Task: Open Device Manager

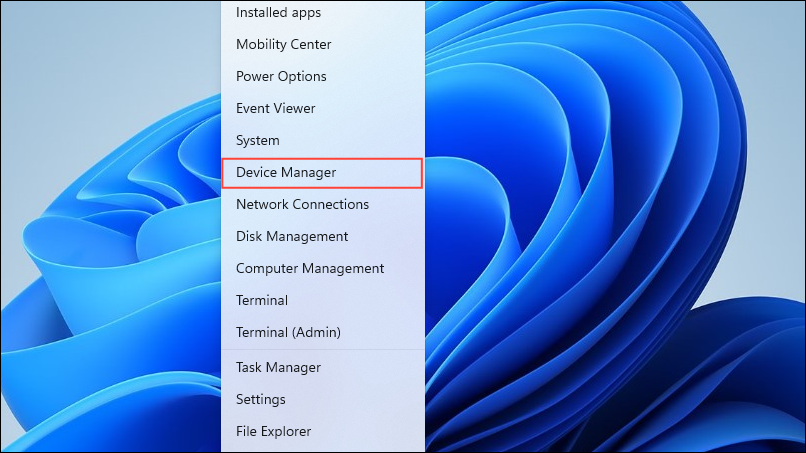Action: (x=322, y=173)
